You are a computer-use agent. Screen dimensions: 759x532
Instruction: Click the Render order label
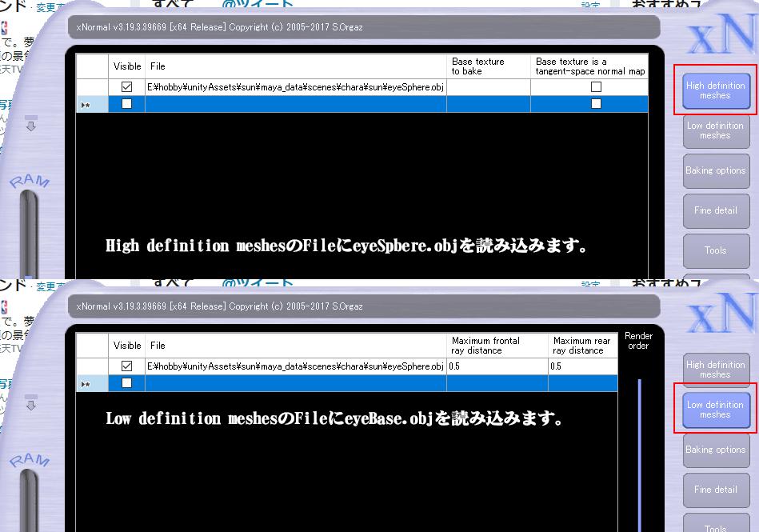(638, 341)
